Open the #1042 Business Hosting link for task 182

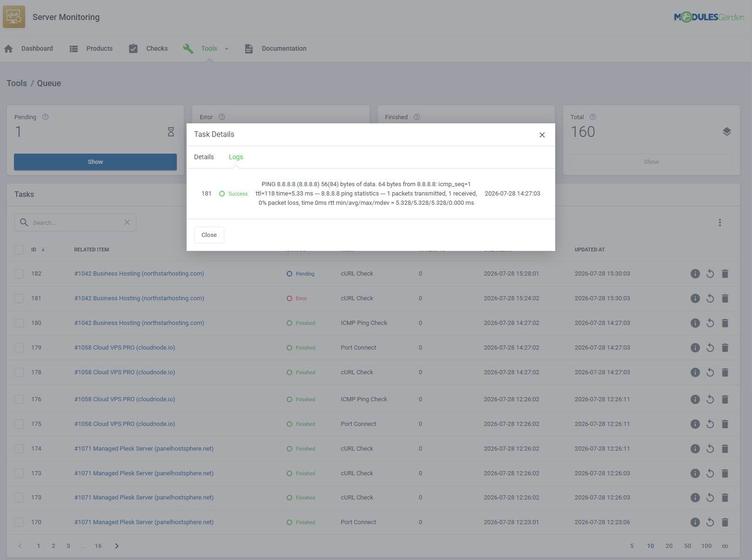pyautogui.click(x=139, y=274)
